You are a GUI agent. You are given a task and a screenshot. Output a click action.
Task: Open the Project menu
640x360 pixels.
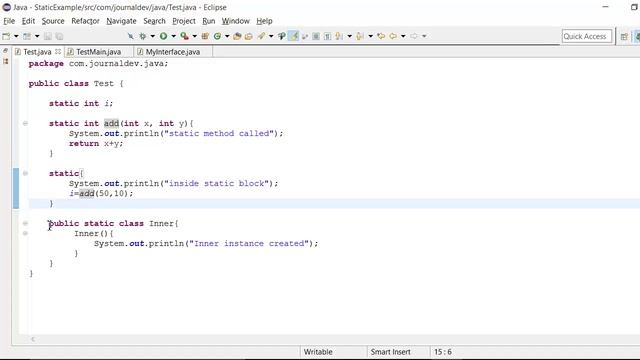click(184, 21)
